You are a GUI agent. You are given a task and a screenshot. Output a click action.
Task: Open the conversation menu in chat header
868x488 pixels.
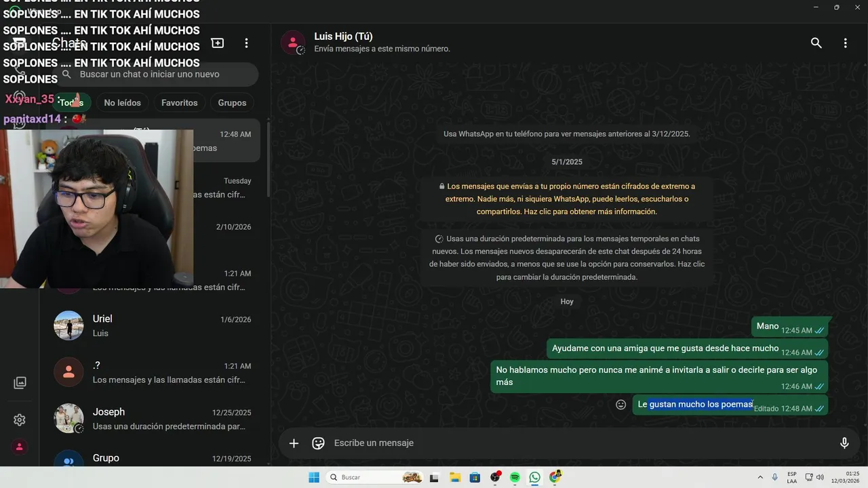click(845, 43)
